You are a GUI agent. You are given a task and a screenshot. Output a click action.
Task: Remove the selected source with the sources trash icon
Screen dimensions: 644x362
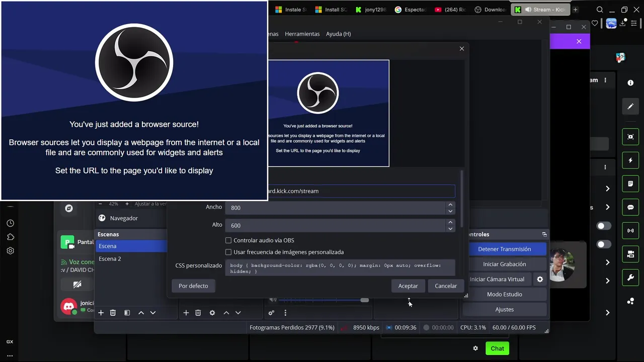pos(198,313)
